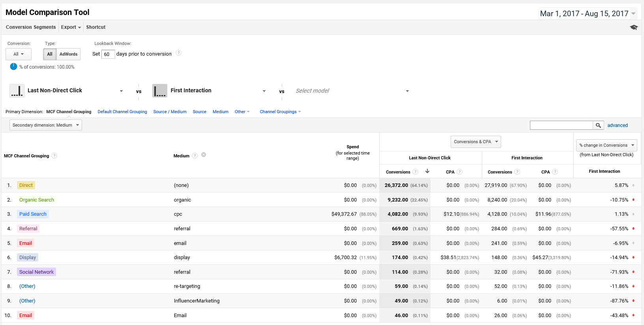Open the Conversion All dropdown

click(19, 54)
